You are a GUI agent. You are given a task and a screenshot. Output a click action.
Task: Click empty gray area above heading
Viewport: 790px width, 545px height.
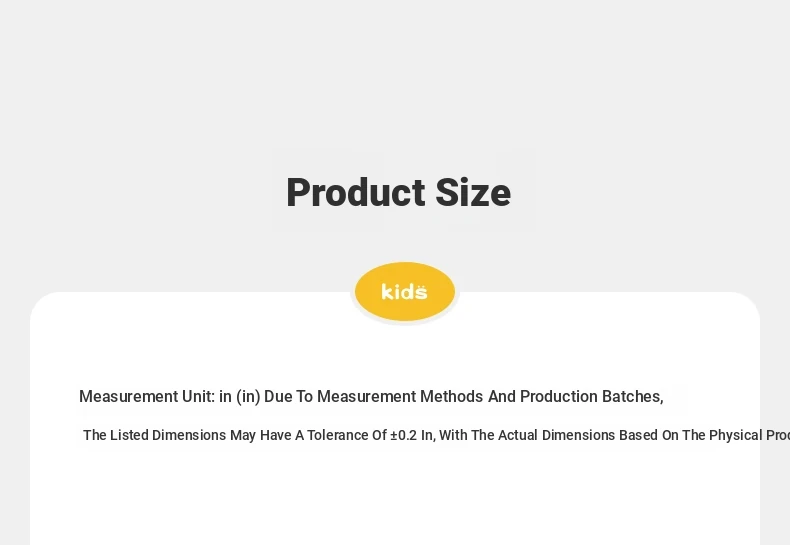(x=395, y=76)
